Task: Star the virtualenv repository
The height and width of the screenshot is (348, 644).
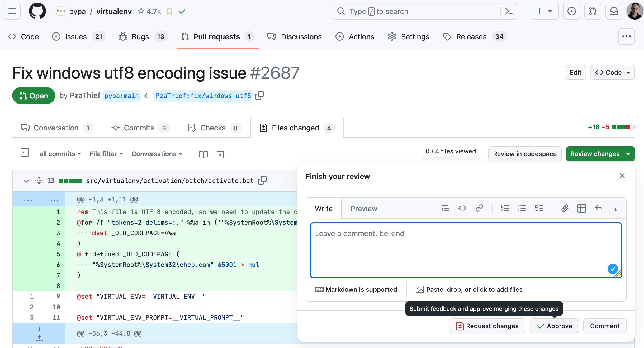Action: tap(141, 11)
